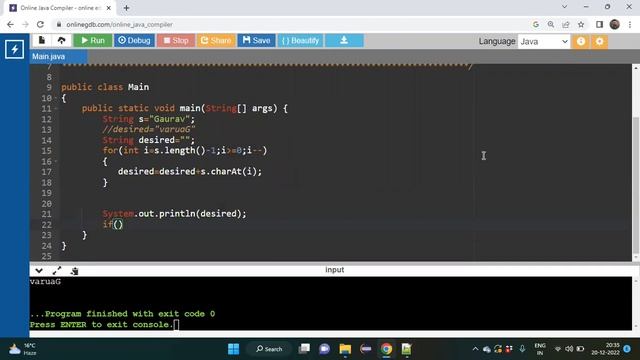This screenshot has width=640, height=360.
Task: Reload the page
Action: click(40, 24)
